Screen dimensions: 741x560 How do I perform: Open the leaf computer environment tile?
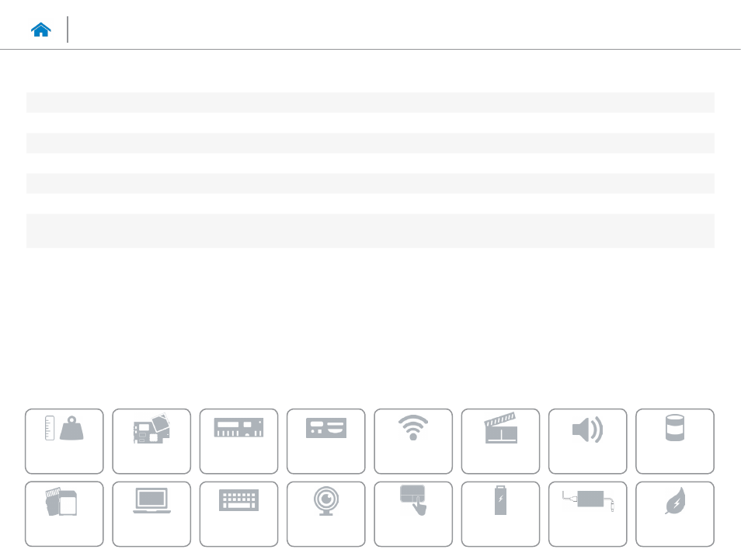point(675,513)
